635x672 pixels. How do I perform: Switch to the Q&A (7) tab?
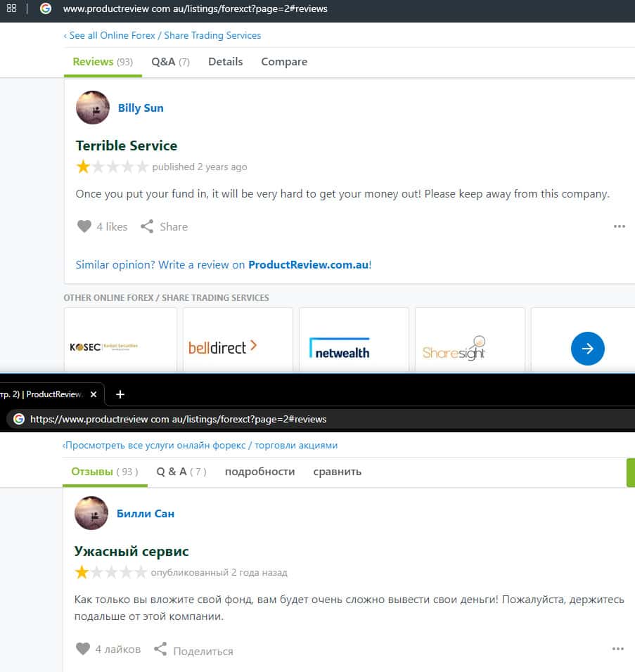(x=170, y=62)
